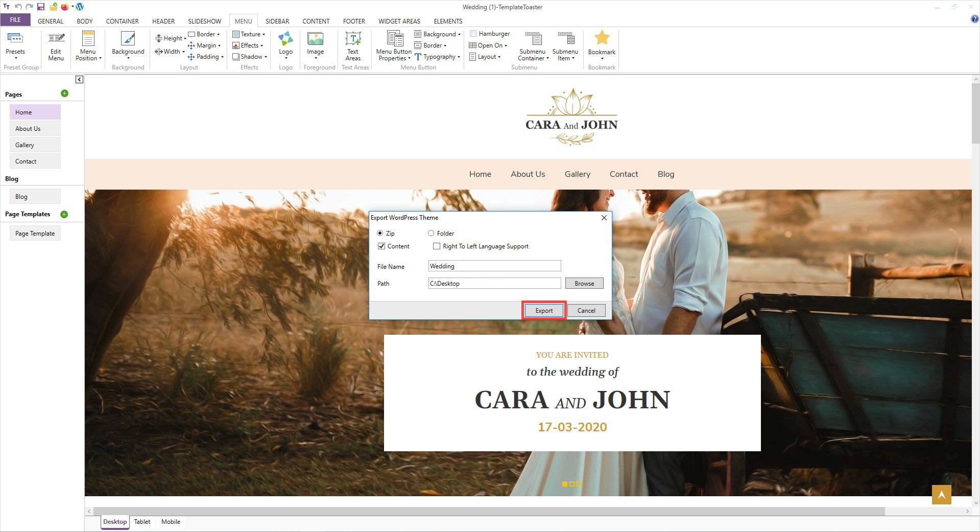Click the Export button

tap(544, 311)
